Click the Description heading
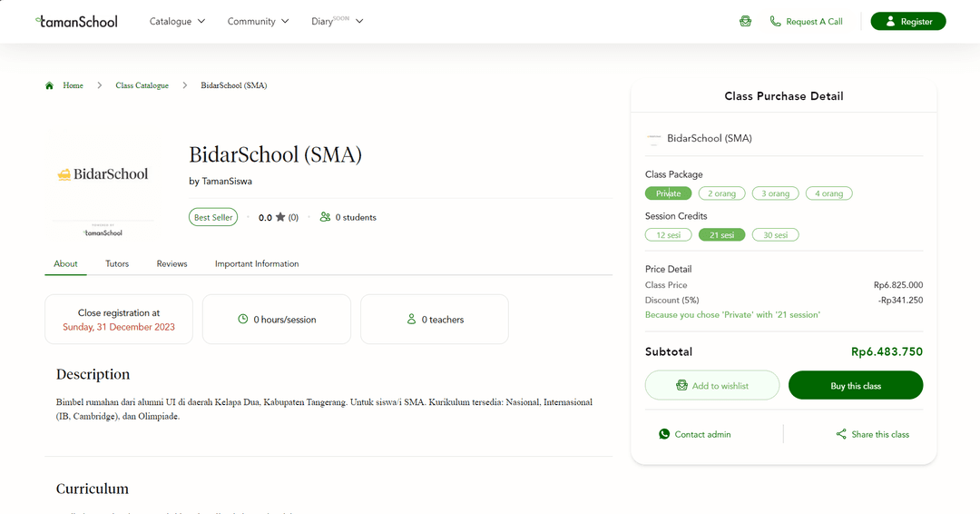980x514 pixels. click(x=93, y=374)
